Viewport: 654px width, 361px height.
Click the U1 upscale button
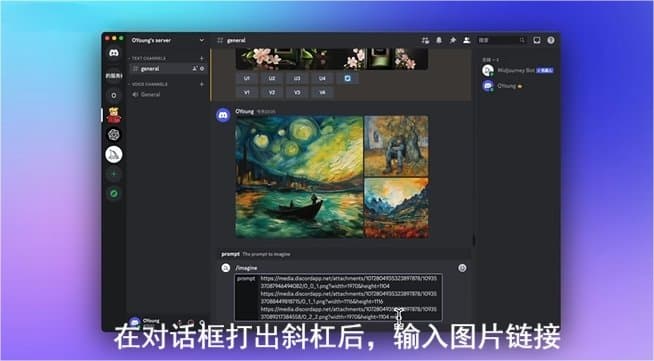(x=247, y=78)
